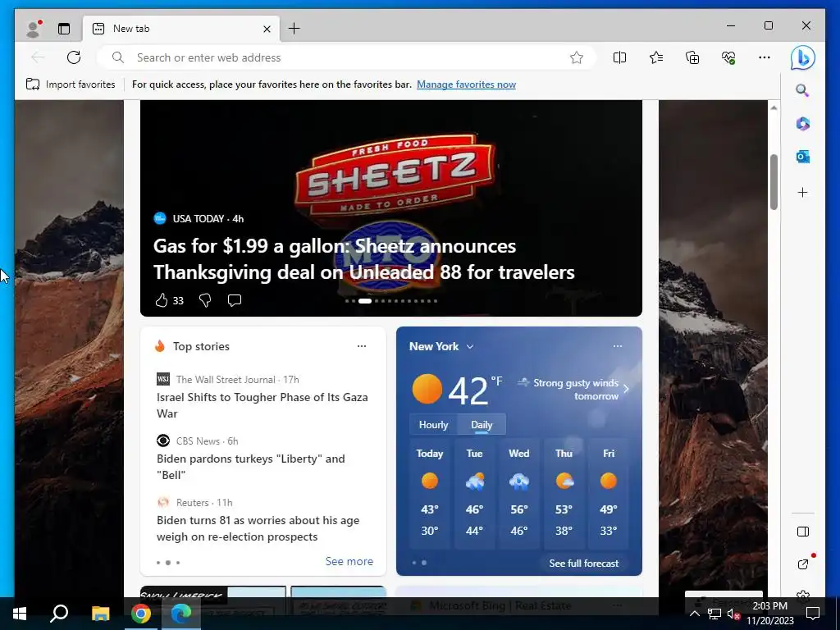The height and width of the screenshot is (630, 840).
Task: Open weather card more options
Action: click(618, 346)
